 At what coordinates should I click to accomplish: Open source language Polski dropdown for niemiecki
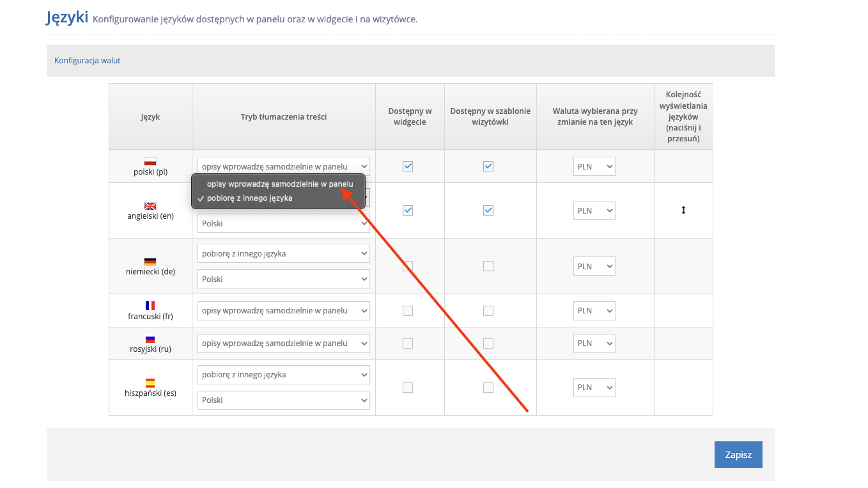coord(284,279)
